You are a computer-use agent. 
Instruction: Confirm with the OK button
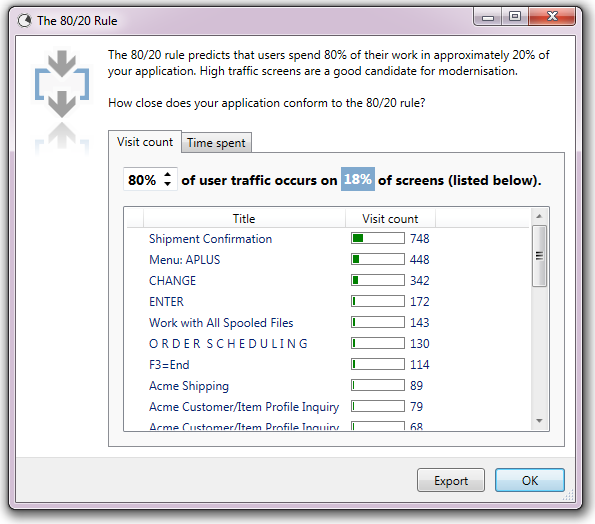[530, 480]
